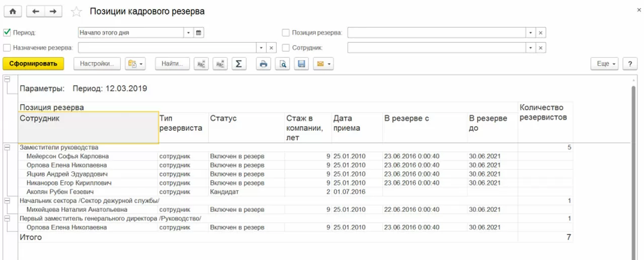The image size is (644, 260).
Task: Uncheck the Период checkbox
Action: click(x=7, y=33)
